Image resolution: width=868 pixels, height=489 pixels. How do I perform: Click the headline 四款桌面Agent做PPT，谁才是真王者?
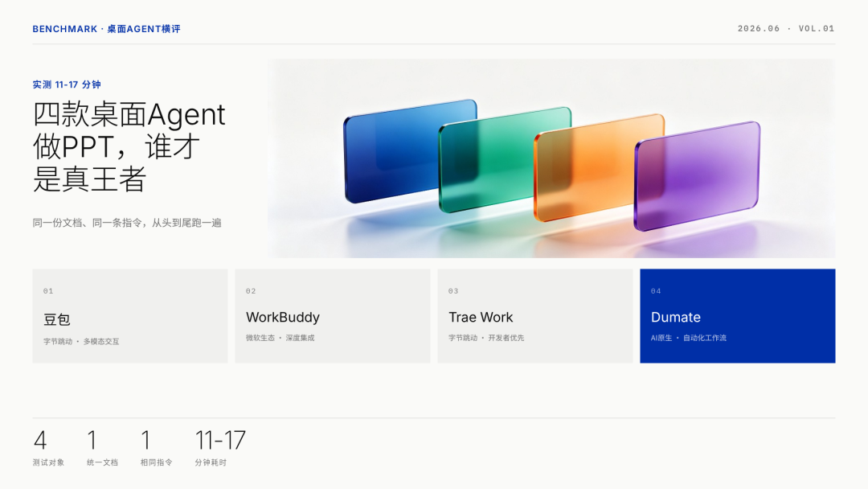129,146
